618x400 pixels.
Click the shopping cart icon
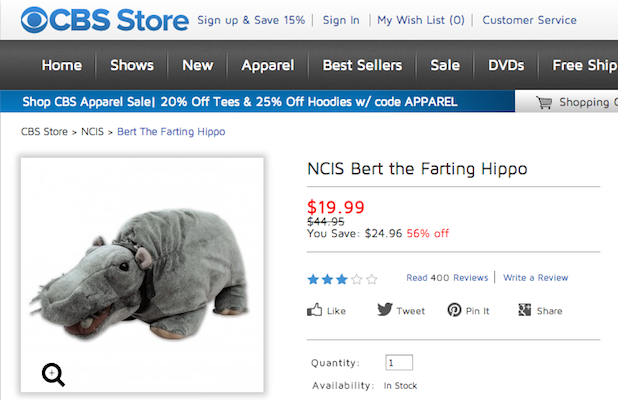[544, 102]
